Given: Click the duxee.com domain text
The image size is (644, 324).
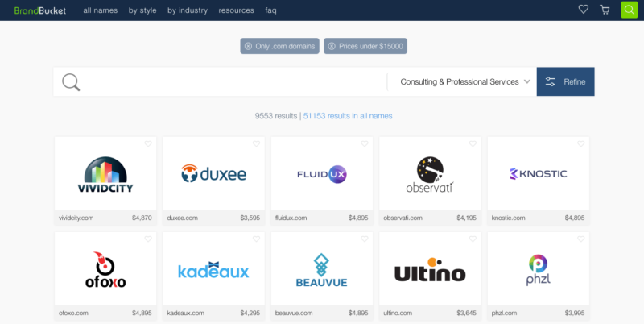Looking at the screenshot, I should [x=183, y=218].
